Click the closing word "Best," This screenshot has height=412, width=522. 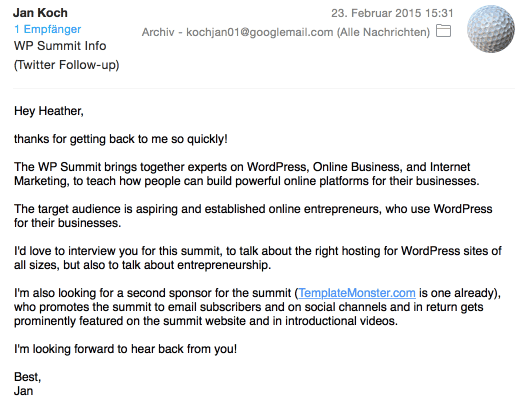28,377
